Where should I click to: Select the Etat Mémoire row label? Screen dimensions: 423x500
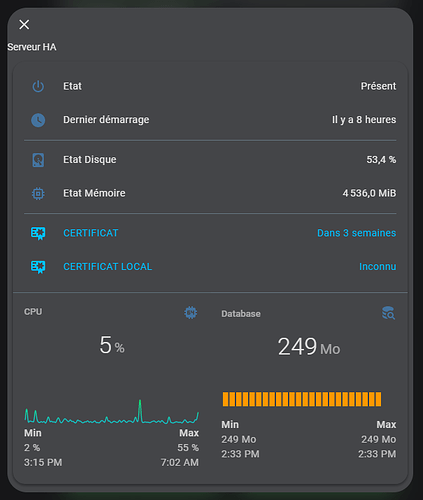(94, 193)
